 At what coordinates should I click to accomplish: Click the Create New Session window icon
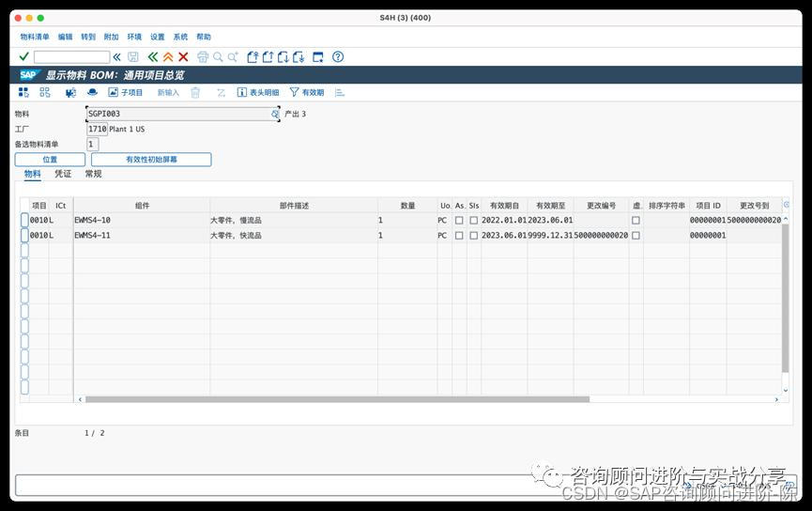(318, 57)
